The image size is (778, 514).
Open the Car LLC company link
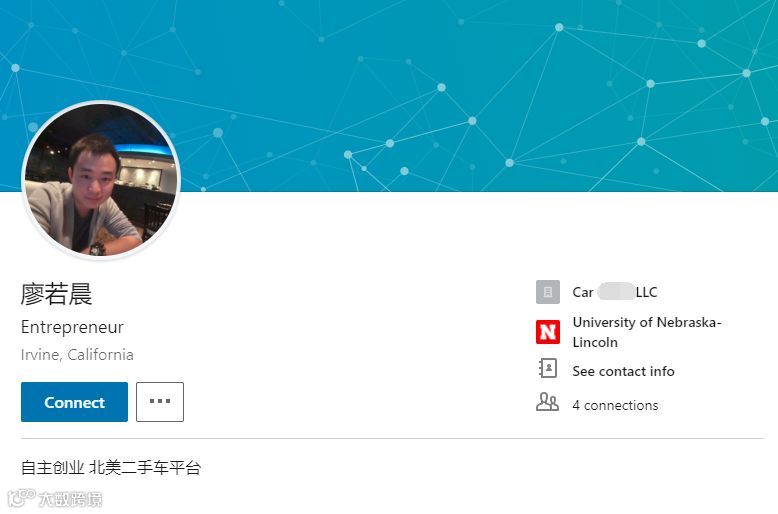[615, 292]
